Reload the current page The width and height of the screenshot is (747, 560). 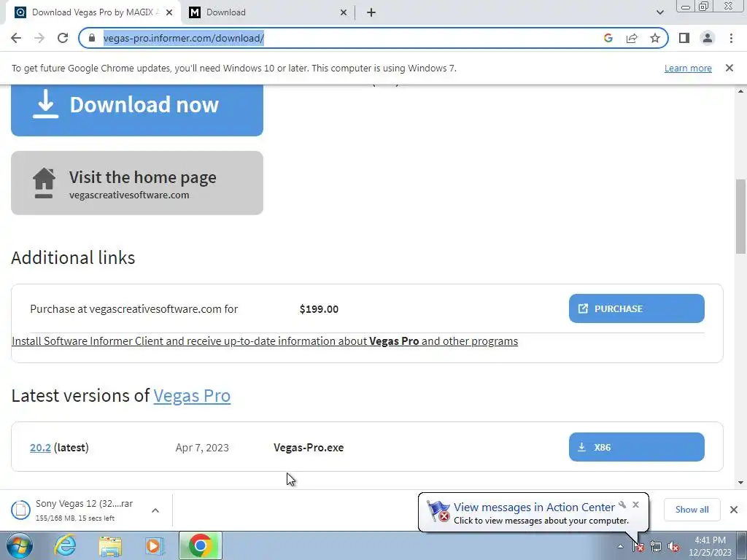coord(63,38)
